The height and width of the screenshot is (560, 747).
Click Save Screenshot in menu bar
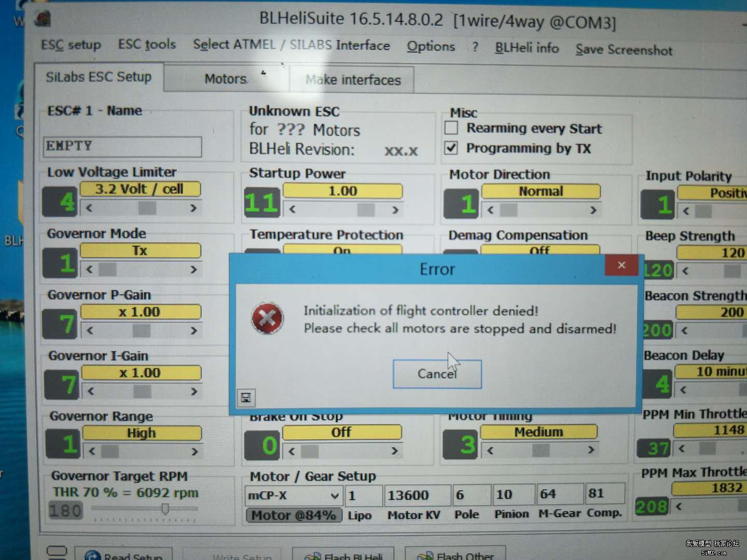point(624,50)
